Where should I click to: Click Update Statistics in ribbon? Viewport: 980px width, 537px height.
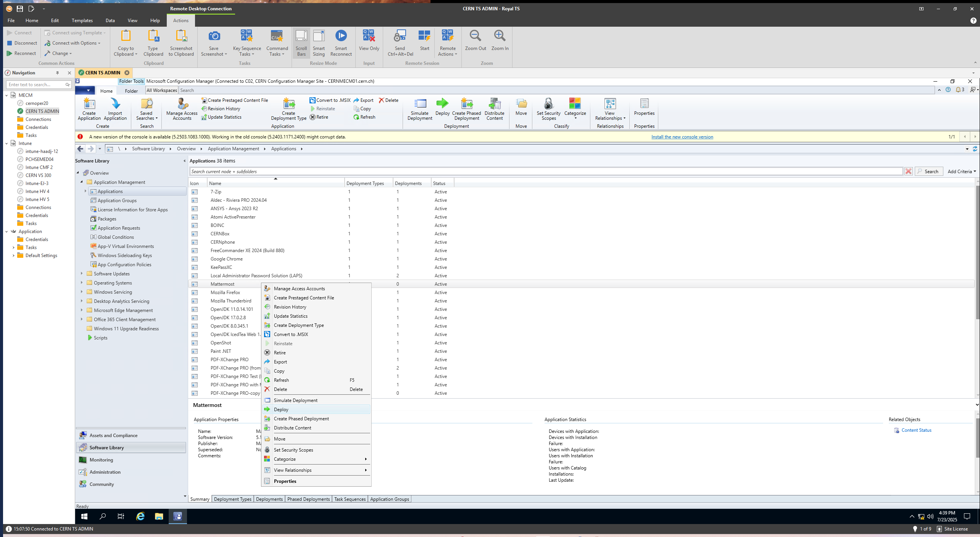221,117
